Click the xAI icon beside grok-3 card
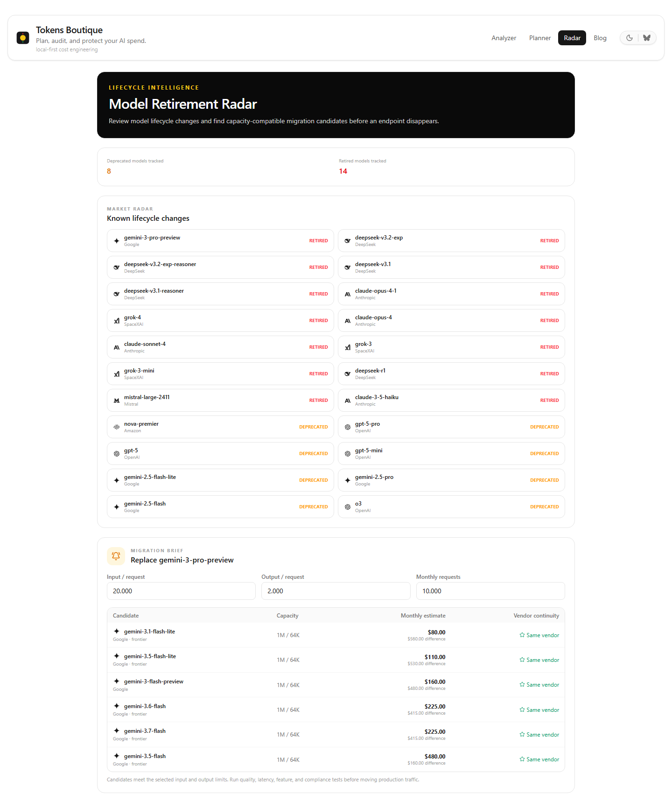Image resolution: width=672 pixels, height=808 pixels. click(x=348, y=347)
